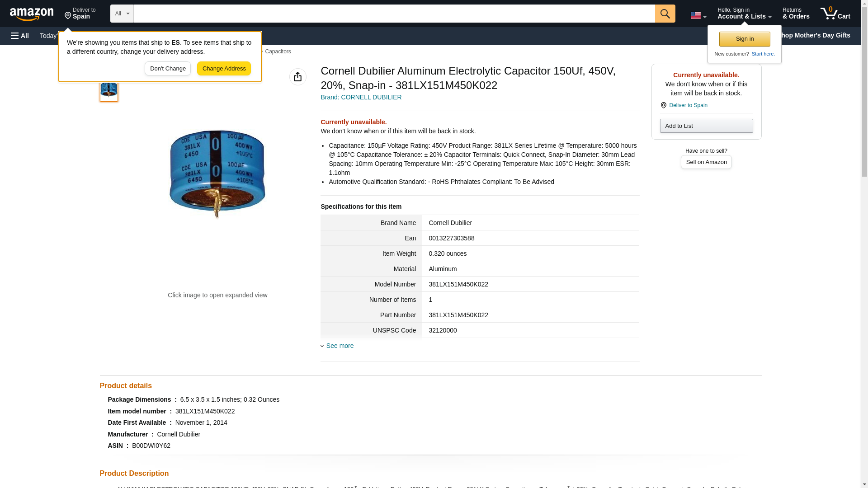Open Returns & Orders
Screen dimensions: 868x488
[796, 14]
